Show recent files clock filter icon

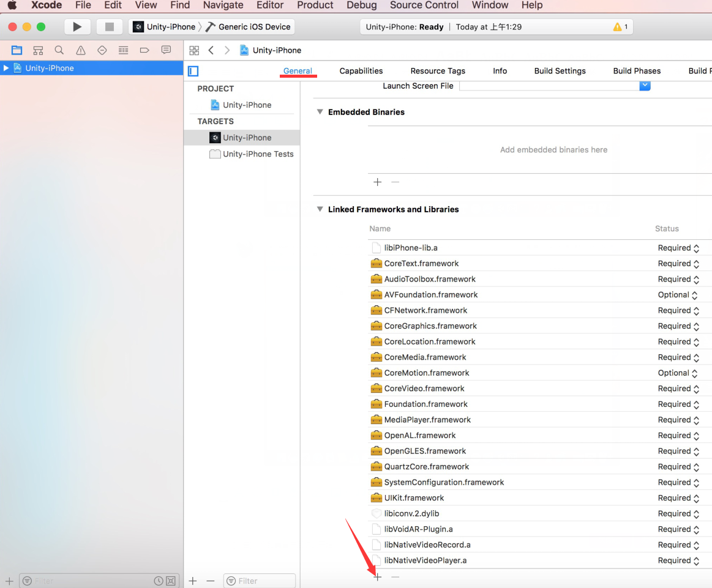(159, 581)
